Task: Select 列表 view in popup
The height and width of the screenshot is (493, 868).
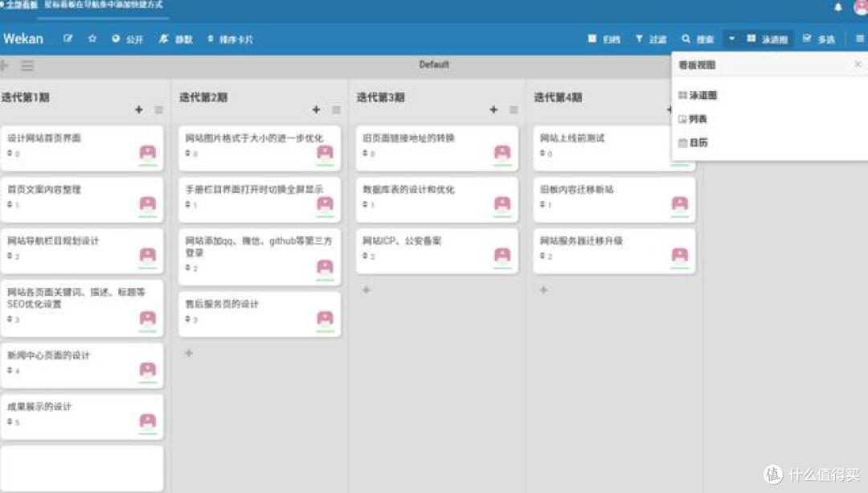Action: (x=693, y=119)
